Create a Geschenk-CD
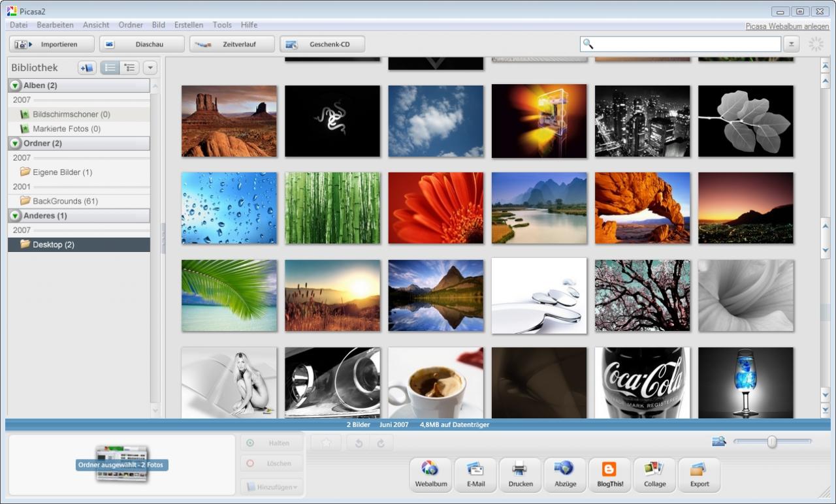 [x=322, y=44]
